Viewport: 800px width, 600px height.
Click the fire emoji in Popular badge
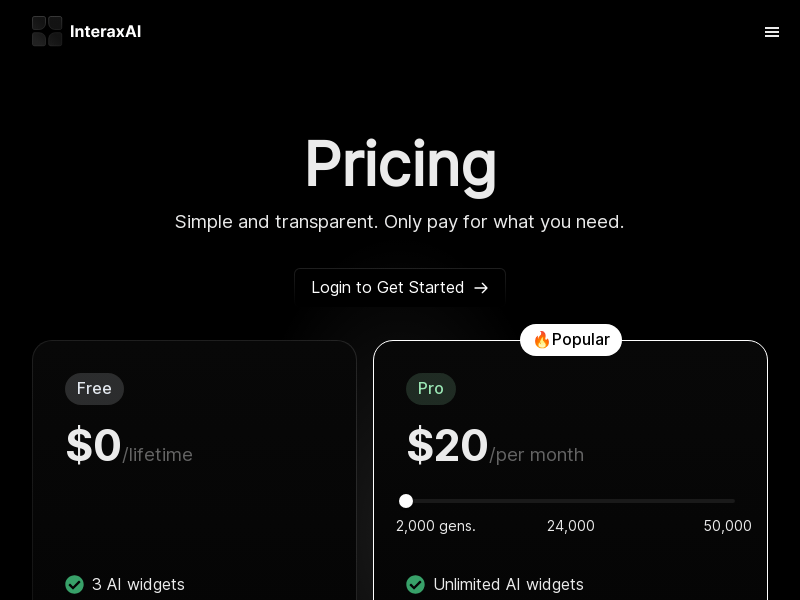pyautogui.click(x=541, y=339)
